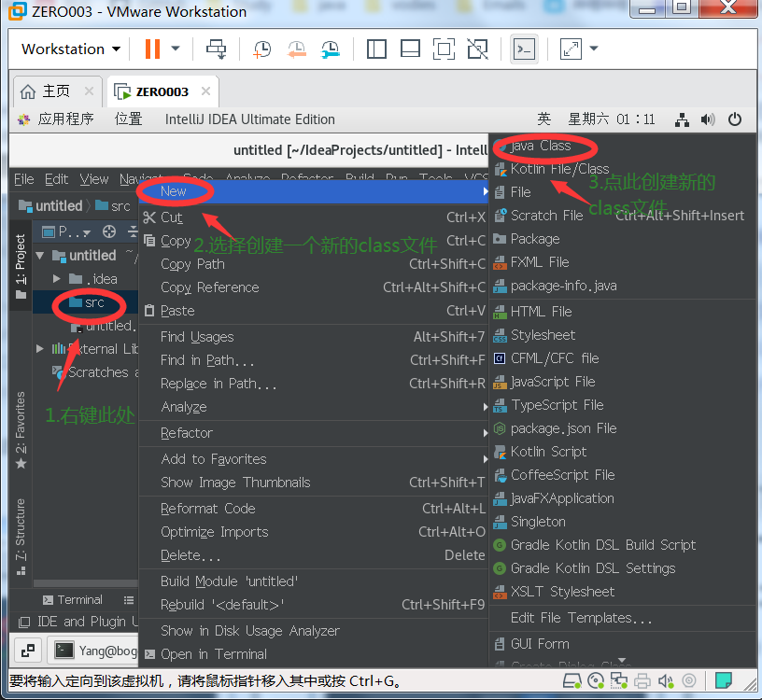Click the VMware message log icon
This screenshot has width=762, height=700.
point(724,681)
